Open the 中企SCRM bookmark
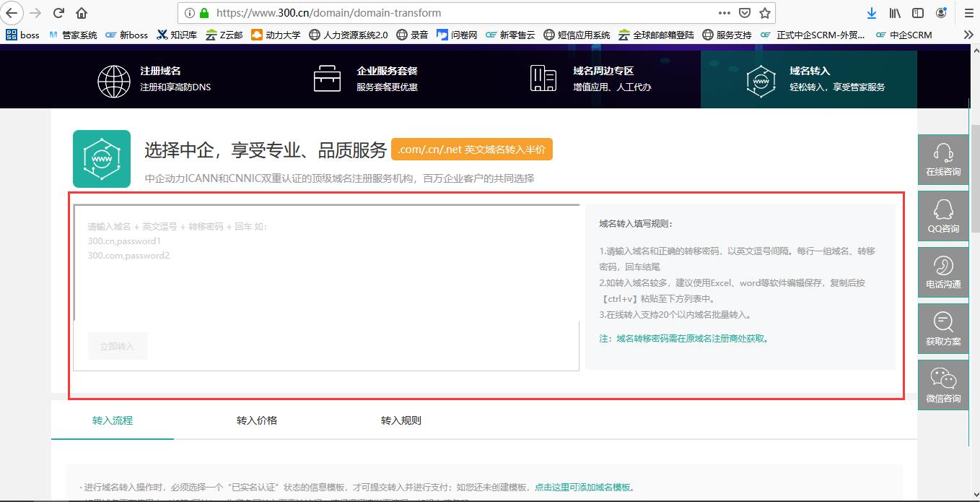This screenshot has height=502, width=980. (x=904, y=35)
